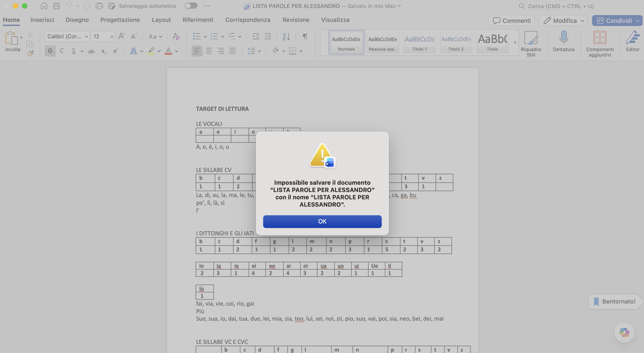The height and width of the screenshot is (353, 644).
Task: Toggle the Salvataggio automatico switch
Action: click(x=191, y=6)
